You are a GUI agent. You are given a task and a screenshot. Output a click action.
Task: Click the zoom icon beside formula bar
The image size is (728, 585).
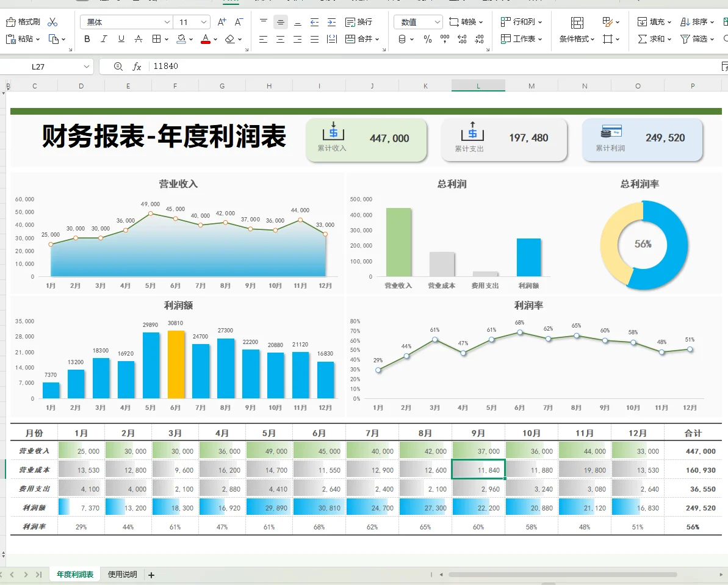pos(118,66)
